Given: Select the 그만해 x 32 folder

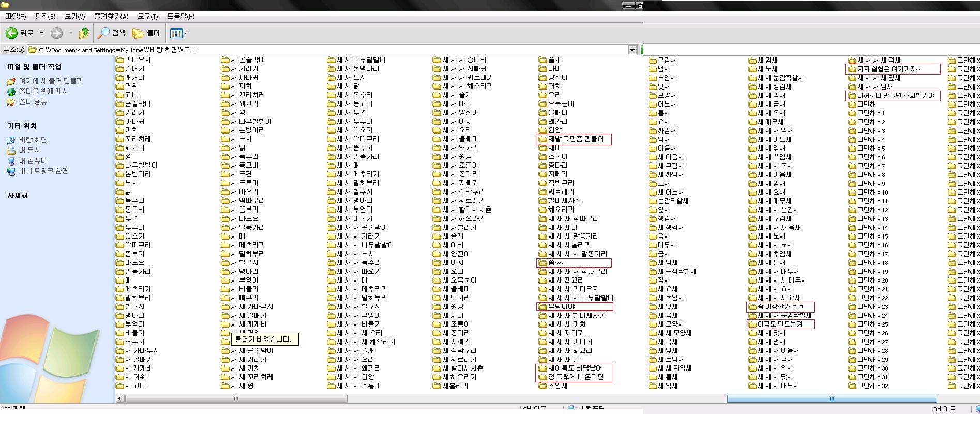Looking at the screenshot, I should (x=869, y=386).
